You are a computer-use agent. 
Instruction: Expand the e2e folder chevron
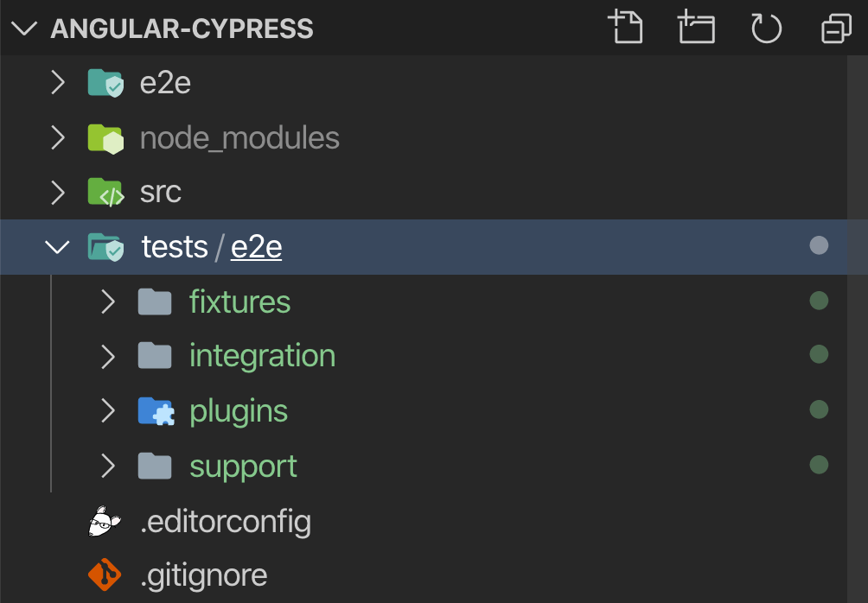(x=58, y=83)
